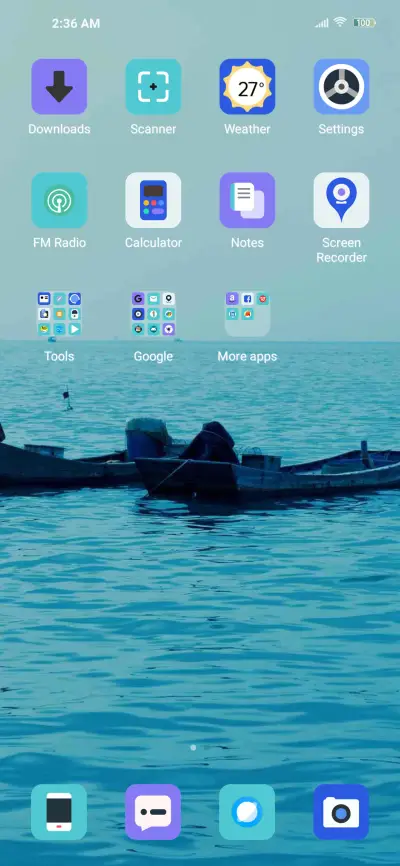Start the Screen Recorder app

pyautogui.click(x=341, y=200)
